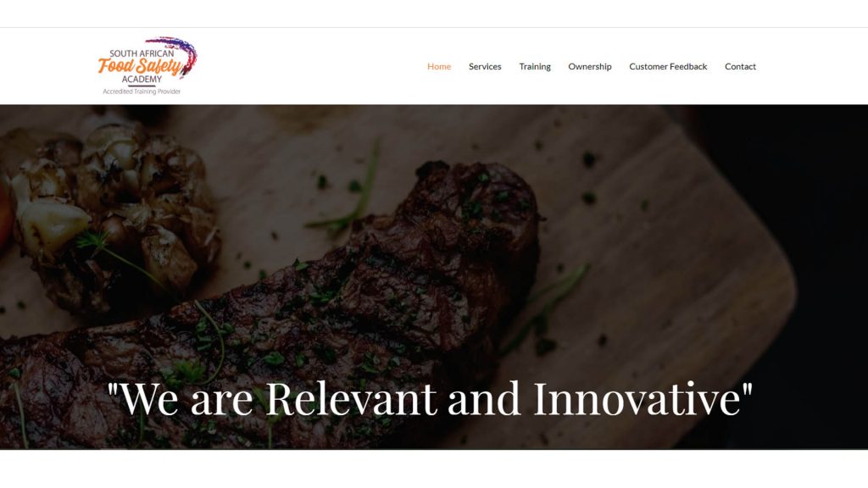The image size is (868, 488).
Task: Open the Customer Feedback page
Action: pos(668,66)
